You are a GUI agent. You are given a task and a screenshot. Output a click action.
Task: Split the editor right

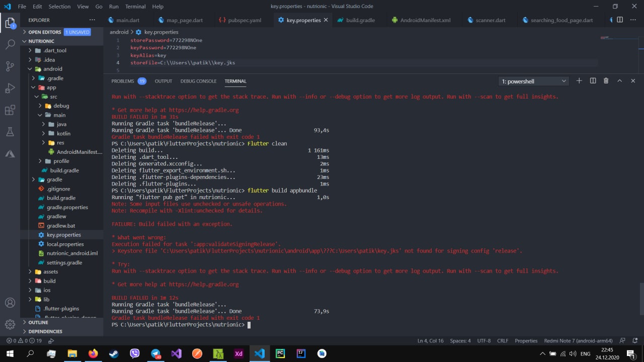coord(620,20)
